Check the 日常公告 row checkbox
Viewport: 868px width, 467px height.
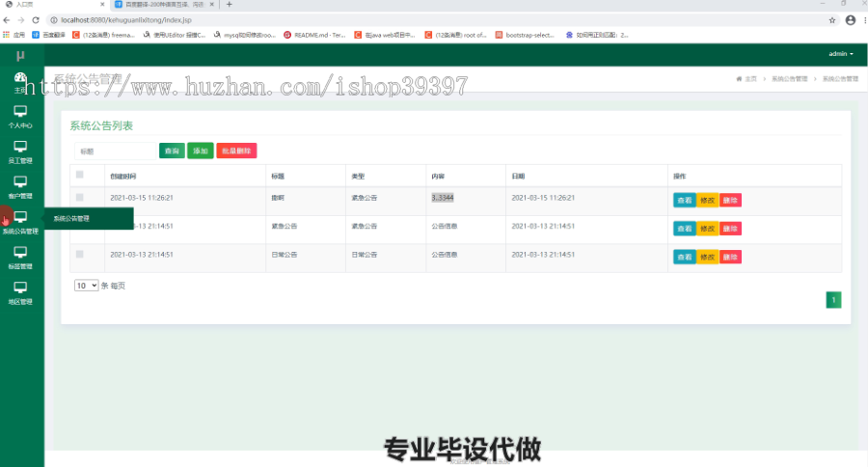(80, 255)
